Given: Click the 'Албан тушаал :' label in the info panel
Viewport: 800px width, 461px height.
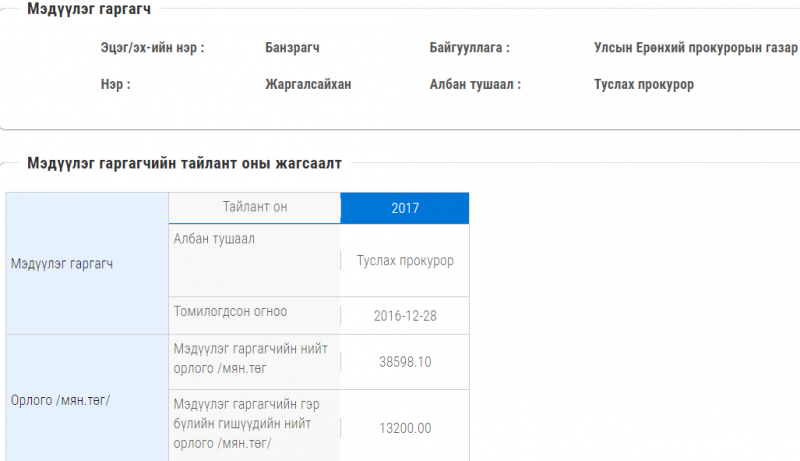Looking at the screenshot, I should (475, 85).
